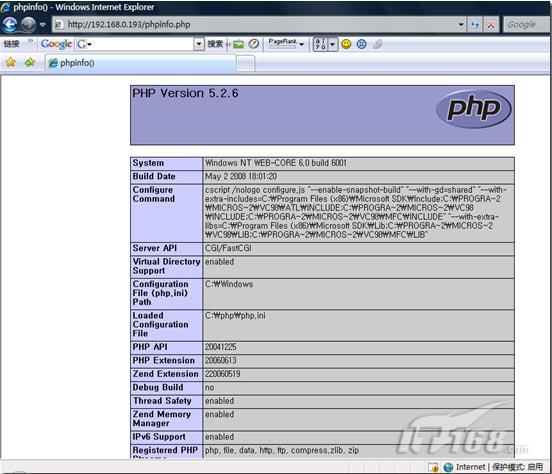The height and width of the screenshot is (474, 552).
Task: Click the registered streams list php, file, data
Action: (282, 450)
